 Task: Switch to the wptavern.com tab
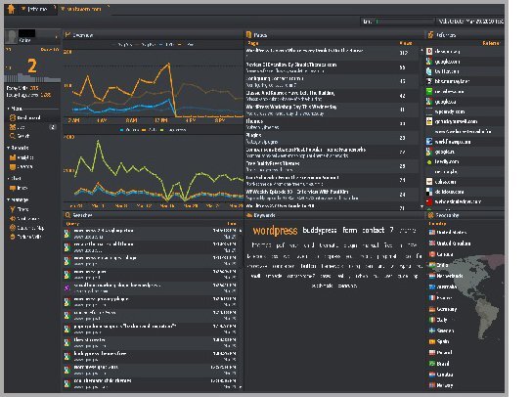[x=84, y=9]
